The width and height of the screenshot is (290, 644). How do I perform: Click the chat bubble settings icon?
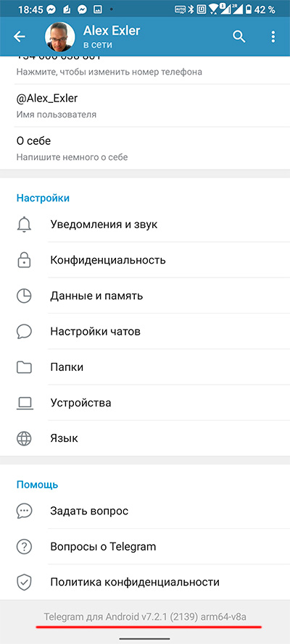tap(24, 331)
